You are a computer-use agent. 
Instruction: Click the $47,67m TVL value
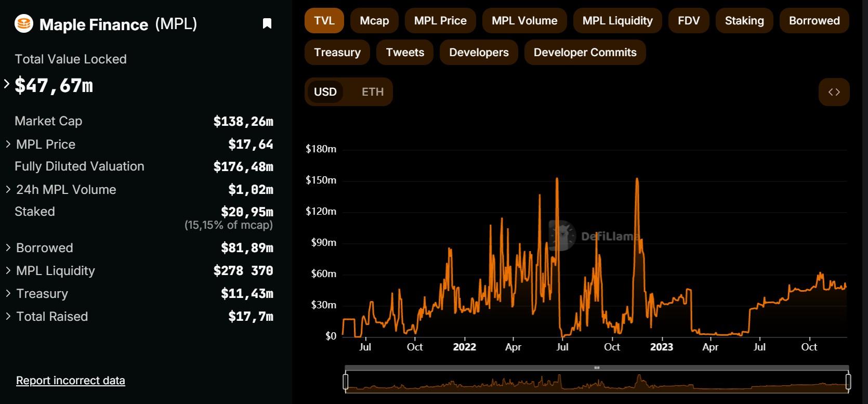pyautogui.click(x=54, y=85)
